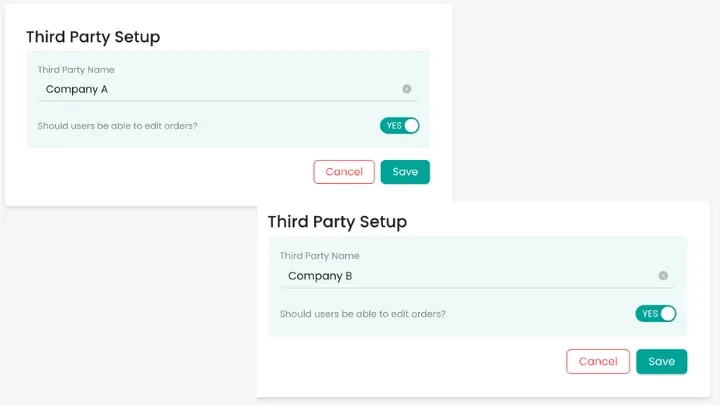Click the white knob on Company B's toggle
Viewport: 720px width, 405px height.
(668, 314)
